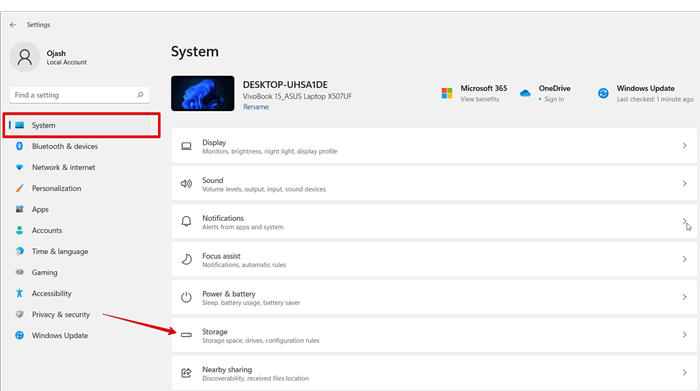The height and width of the screenshot is (391, 700).
Task: Expand Focus assist chevron
Action: (x=684, y=259)
